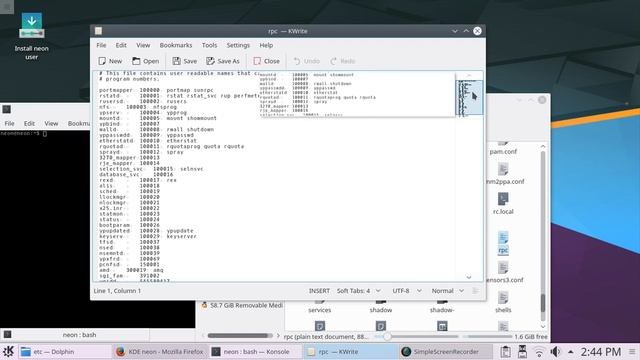Click the KWrite window menu icon in title bar

[98, 31]
